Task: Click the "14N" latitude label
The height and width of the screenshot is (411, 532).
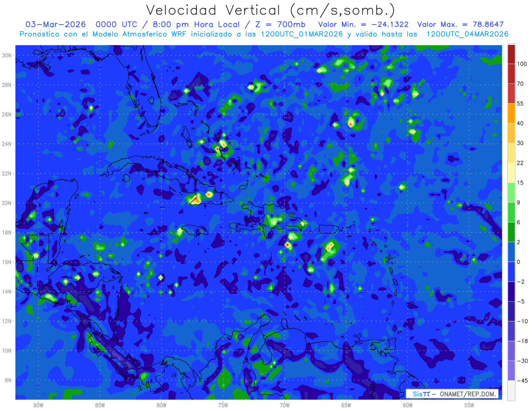Action: point(7,292)
